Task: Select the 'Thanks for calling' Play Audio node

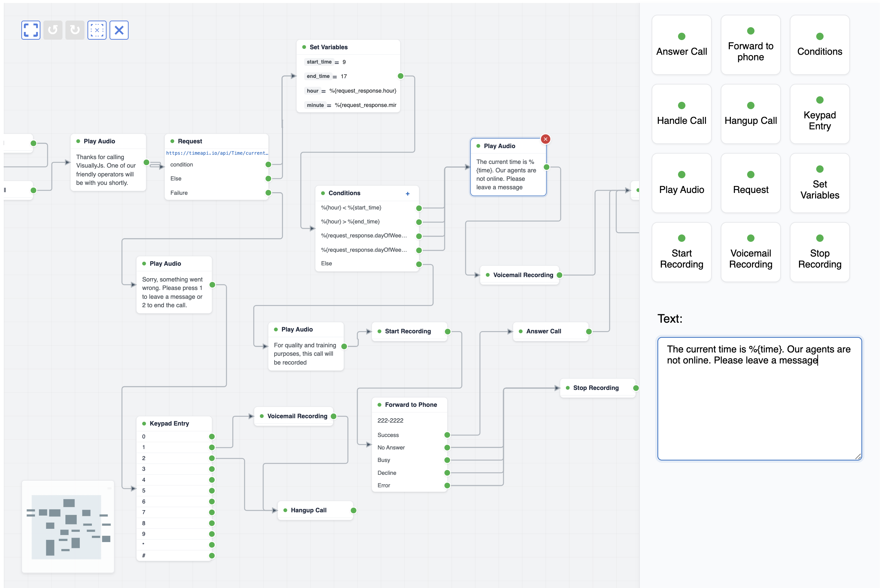Action: point(108,163)
